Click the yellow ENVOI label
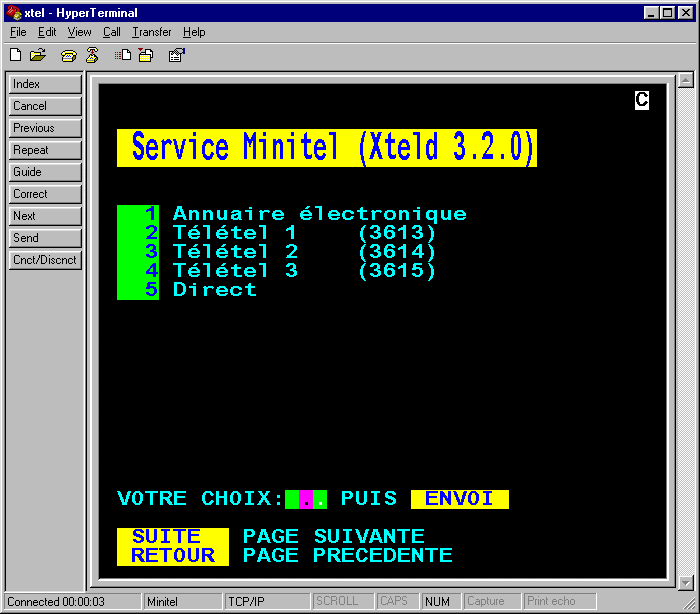This screenshot has width=700, height=614. pos(459,499)
